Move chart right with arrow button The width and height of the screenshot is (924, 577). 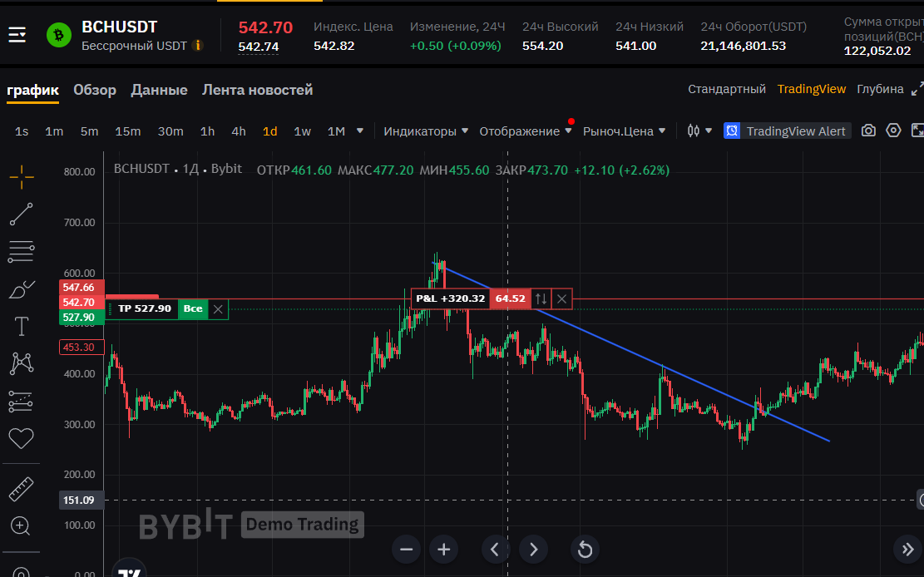(533, 550)
